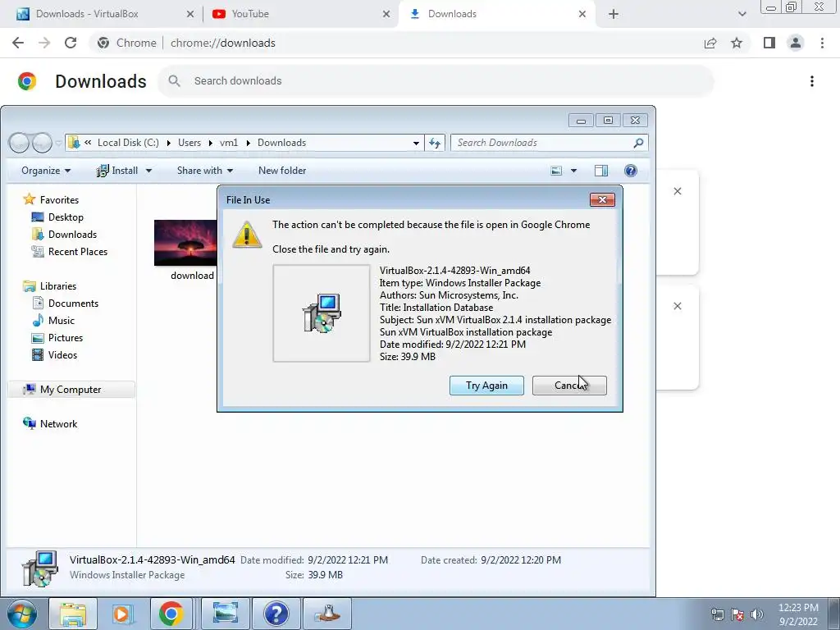This screenshot has width=840, height=630.
Task: Click the Explorer Back button
Action: click(19, 143)
